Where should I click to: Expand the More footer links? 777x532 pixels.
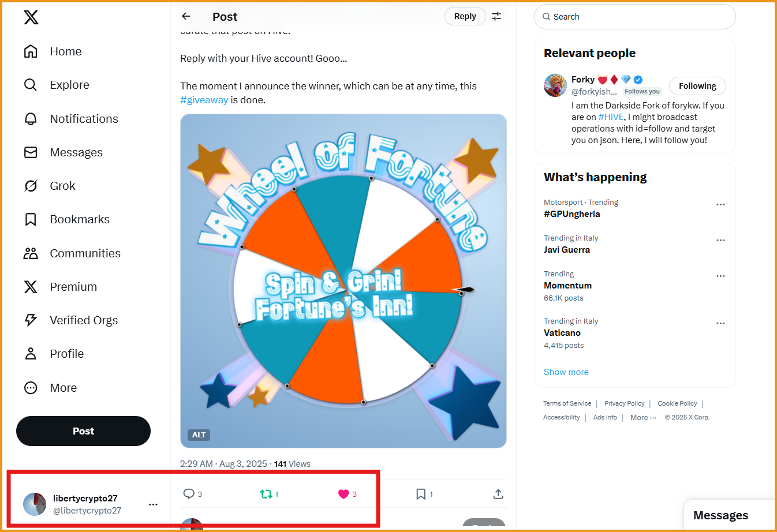click(x=643, y=418)
